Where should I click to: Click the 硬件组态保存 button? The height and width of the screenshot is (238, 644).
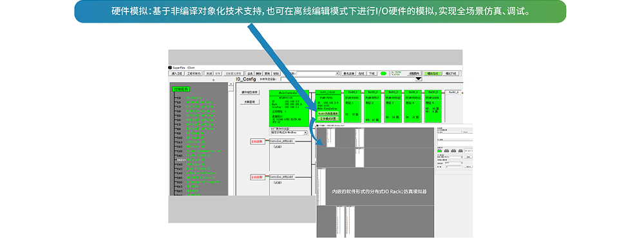[249, 93]
